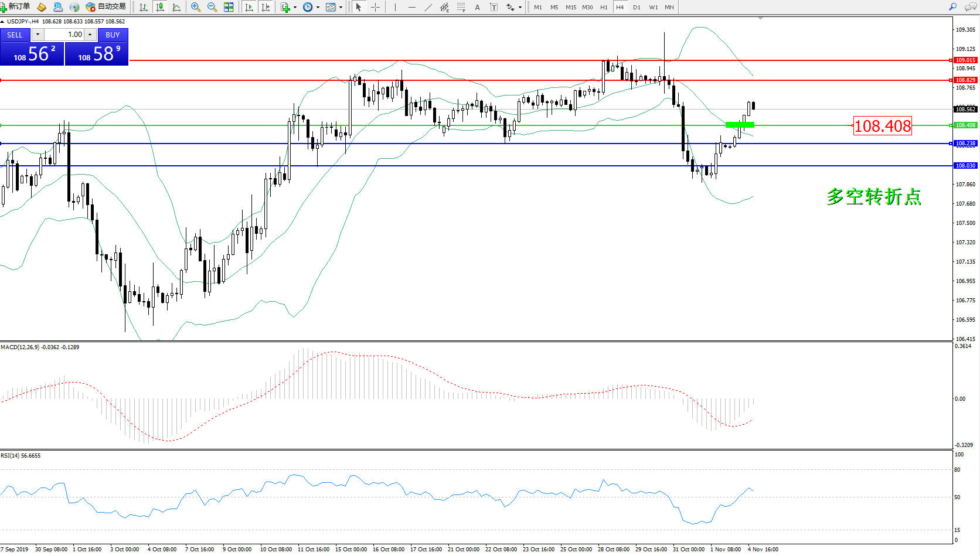The width and height of the screenshot is (980, 556).
Task: Open the indicators list dropdown arrow
Action: 295,8
